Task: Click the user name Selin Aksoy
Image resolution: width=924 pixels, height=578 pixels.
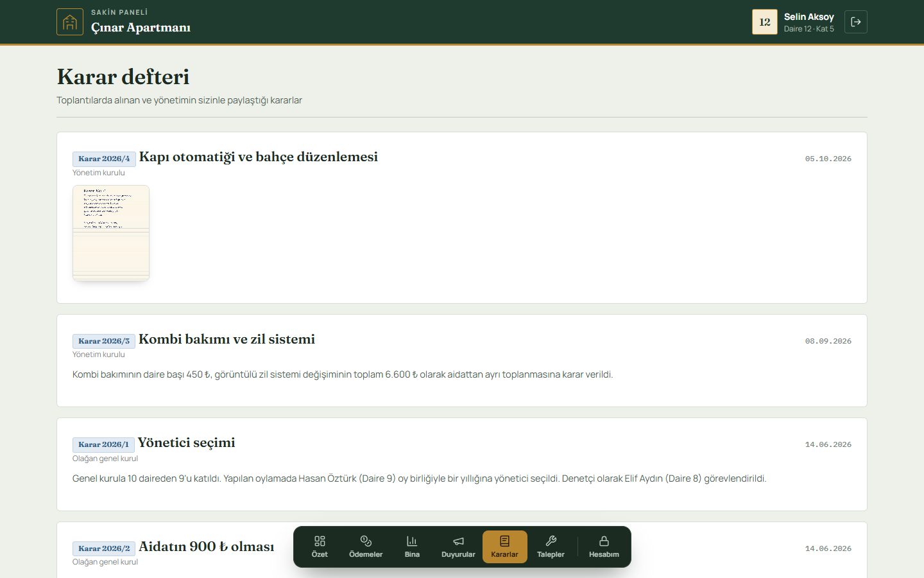Action: click(x=809, y=17)
